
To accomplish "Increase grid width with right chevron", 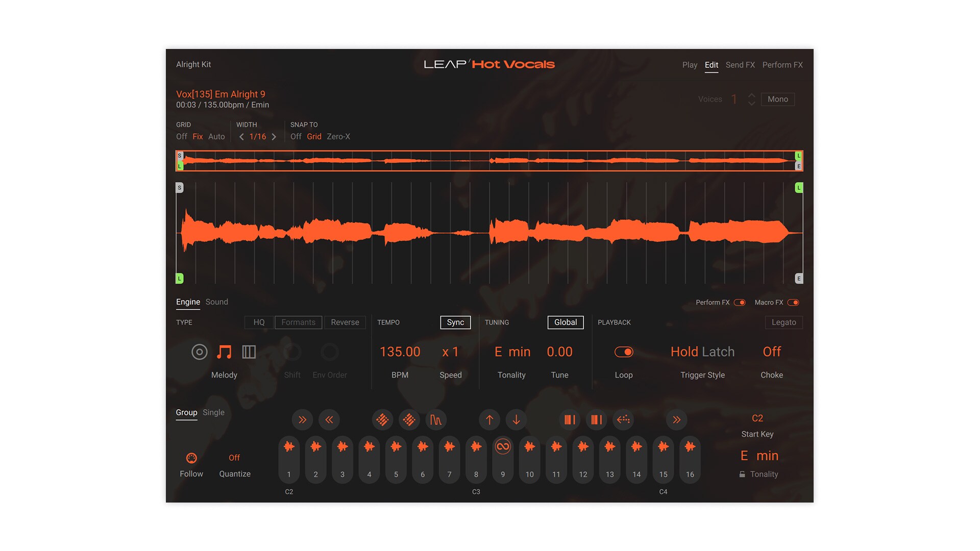I will click(x=274, y=137).
